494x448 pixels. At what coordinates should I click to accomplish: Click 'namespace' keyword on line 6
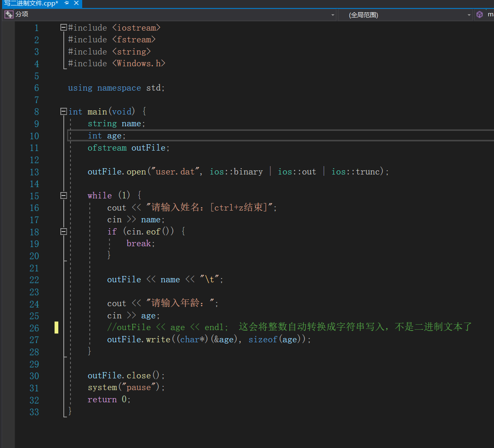[x=119, y=88]
